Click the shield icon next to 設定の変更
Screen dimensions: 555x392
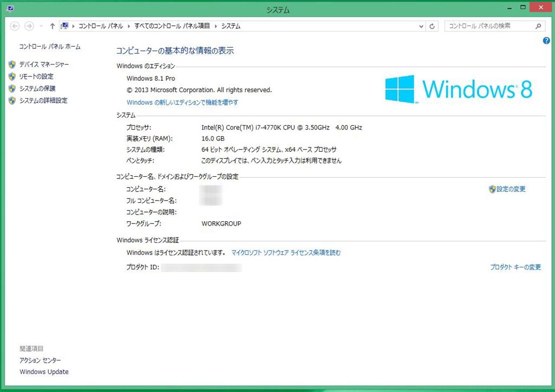coord(492,189)
